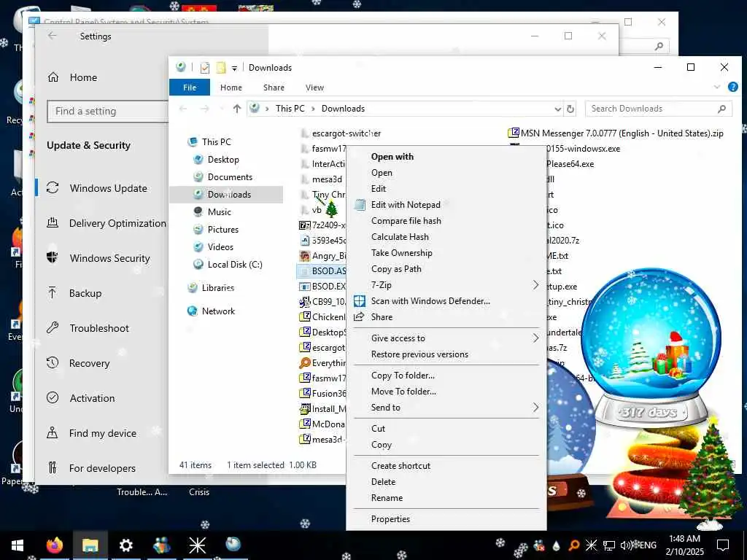This screenshot has width=747, height=560.
Task: Refresh the Downloads folder view
Action: 570,109
